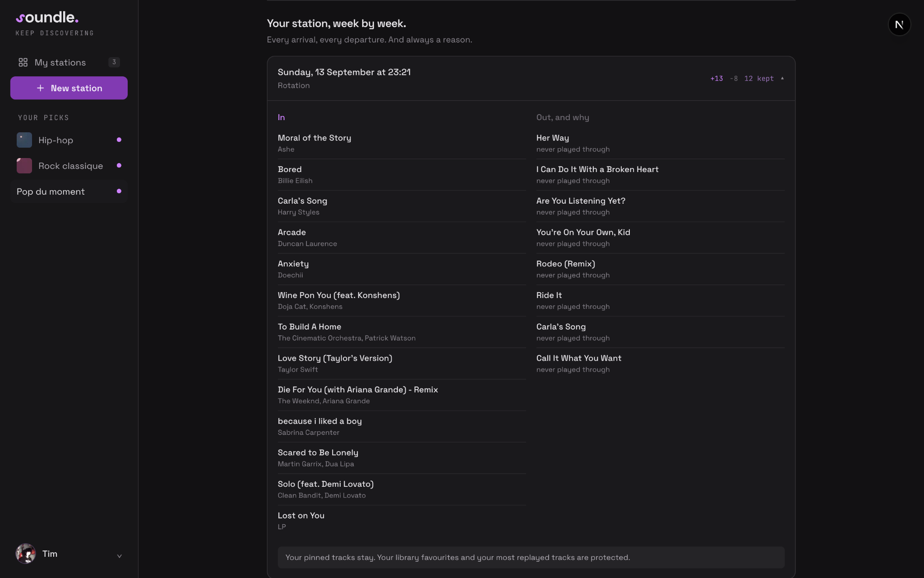Click the My stations grid icon
The image size is (924, 578).
(23, 62)
